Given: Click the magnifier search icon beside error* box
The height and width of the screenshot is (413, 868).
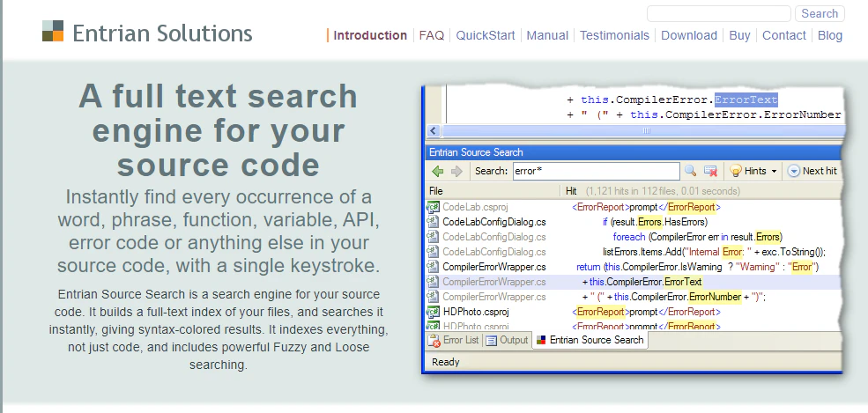Looking at the screenshot, I should click(x=690, y=171).
